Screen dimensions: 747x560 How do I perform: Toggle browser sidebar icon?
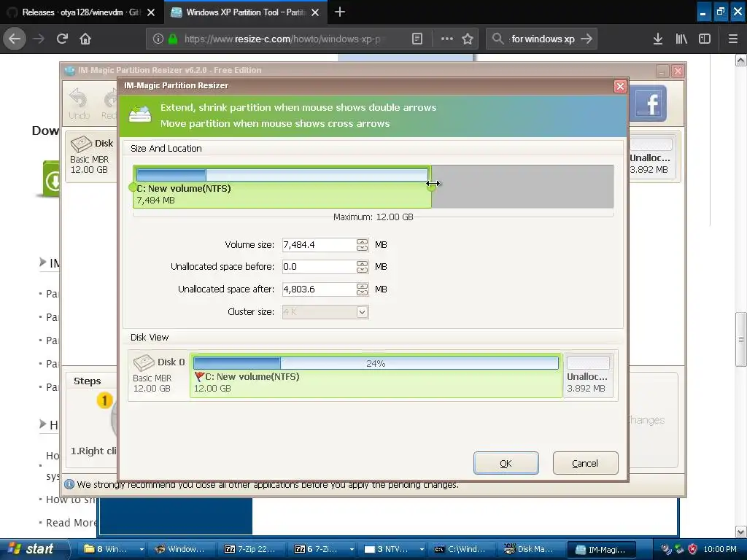[705, 39]
